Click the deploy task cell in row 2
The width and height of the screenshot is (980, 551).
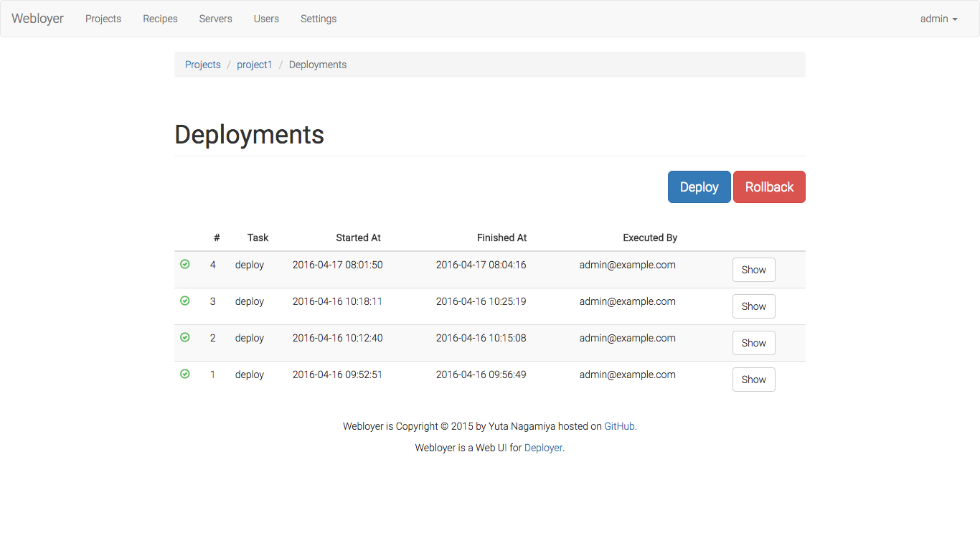pos(250,338)
